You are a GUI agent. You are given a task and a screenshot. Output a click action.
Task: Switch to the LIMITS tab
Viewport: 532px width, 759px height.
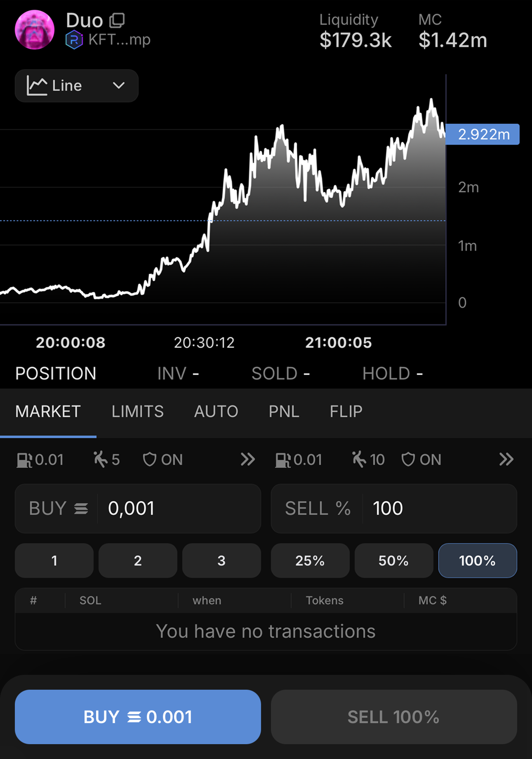[x=137, y=412]
